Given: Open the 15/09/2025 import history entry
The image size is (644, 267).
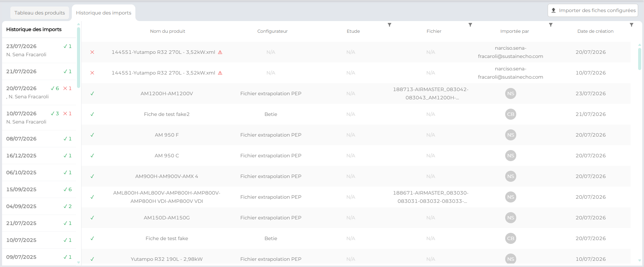Looking at the screenshot, I should coord(39,189).
